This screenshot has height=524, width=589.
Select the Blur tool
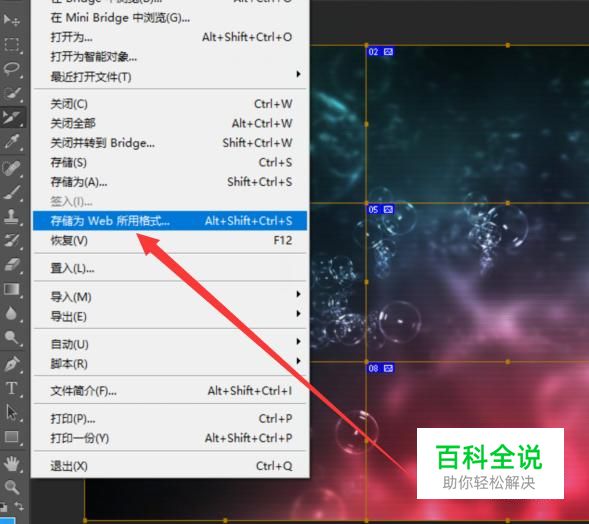[12, 313]
